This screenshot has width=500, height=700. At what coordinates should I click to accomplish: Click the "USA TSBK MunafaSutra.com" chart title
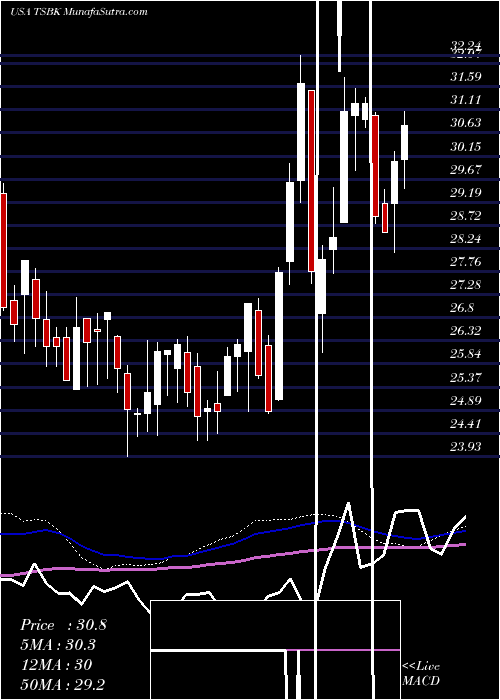79,12
